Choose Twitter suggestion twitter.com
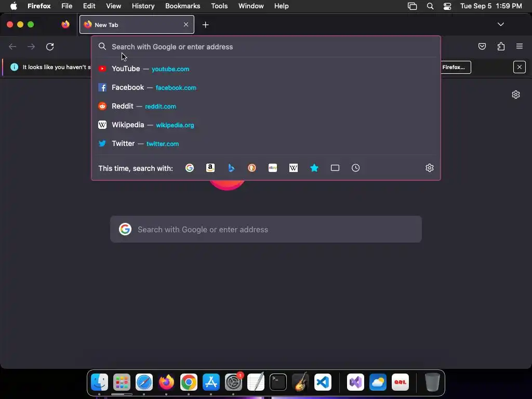 (x=266, y=143)
